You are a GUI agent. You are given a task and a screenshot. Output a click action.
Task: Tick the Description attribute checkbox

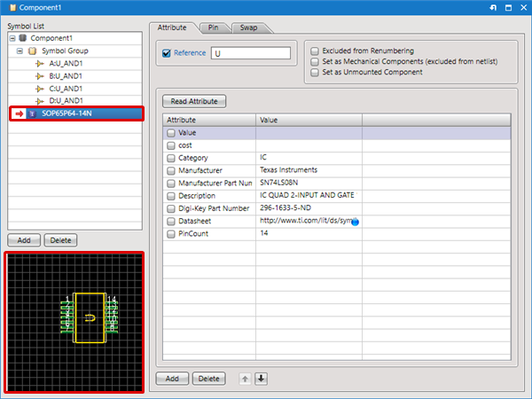171,196
